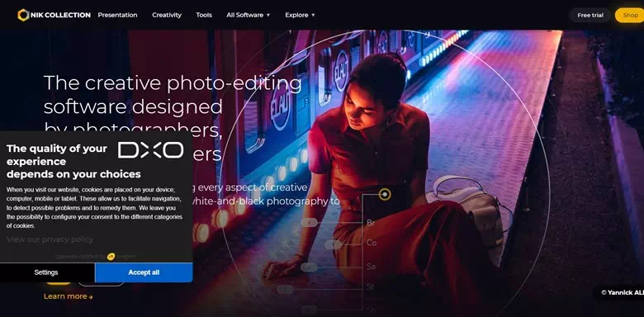Open the Creativity menu item
Image resolution: width=644 pixels, height=317 pixels.
click(167, 15)
